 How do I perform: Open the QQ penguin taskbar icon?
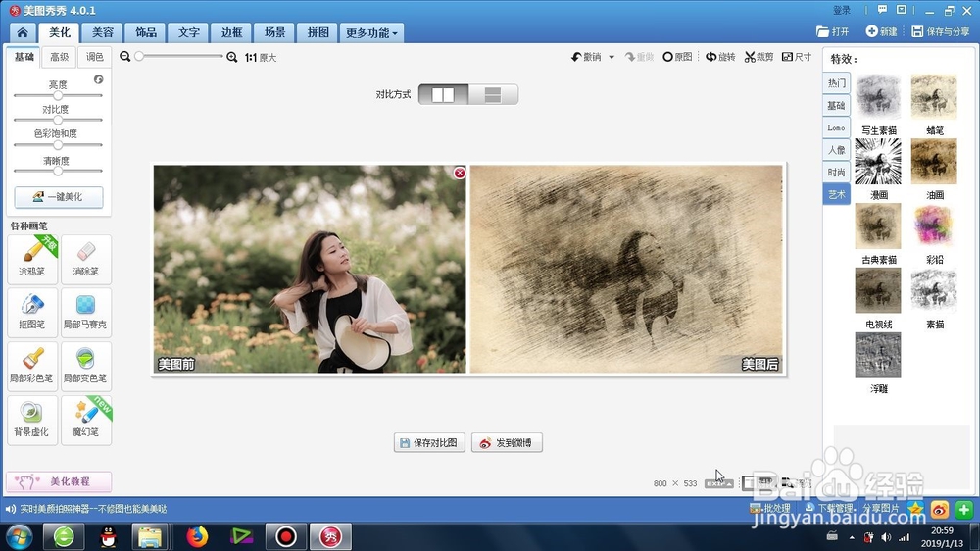[x=108, y=536]
